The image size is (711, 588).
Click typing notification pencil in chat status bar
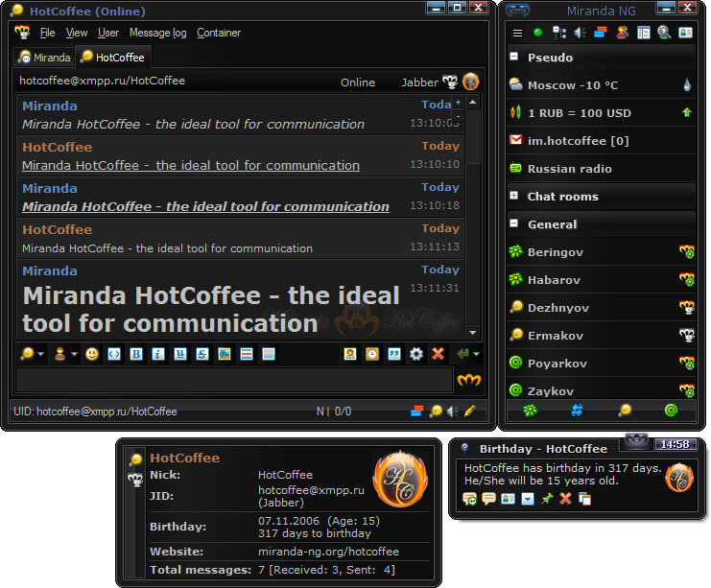pos(471,412)
